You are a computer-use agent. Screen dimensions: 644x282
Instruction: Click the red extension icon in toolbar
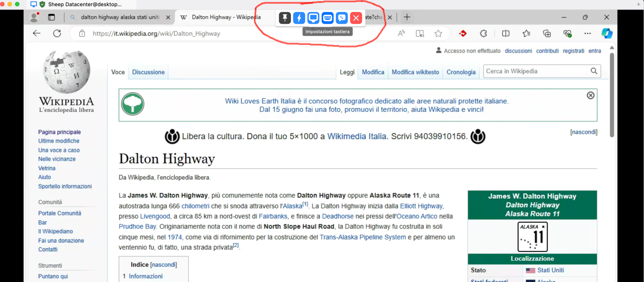tap(463, 33)
